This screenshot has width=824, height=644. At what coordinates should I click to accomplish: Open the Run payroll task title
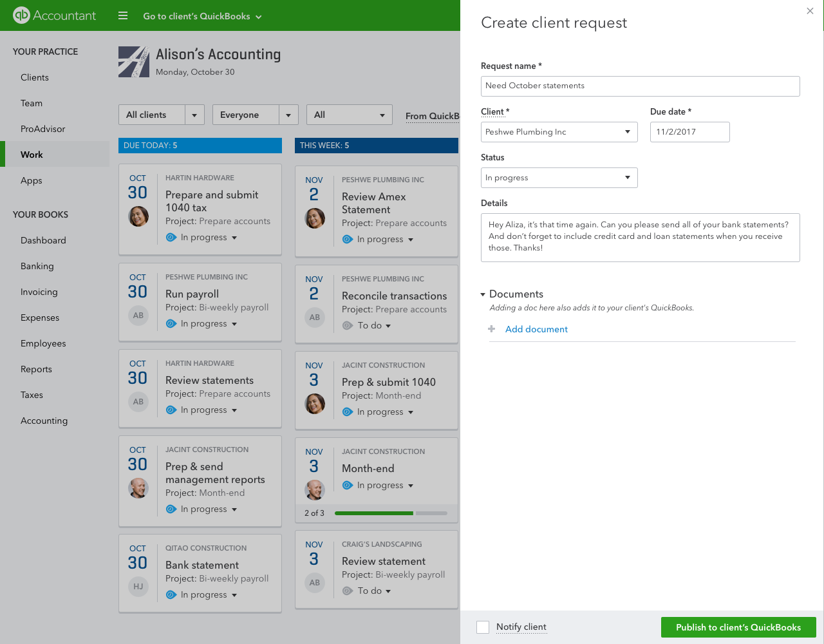[x=192, y=294]
